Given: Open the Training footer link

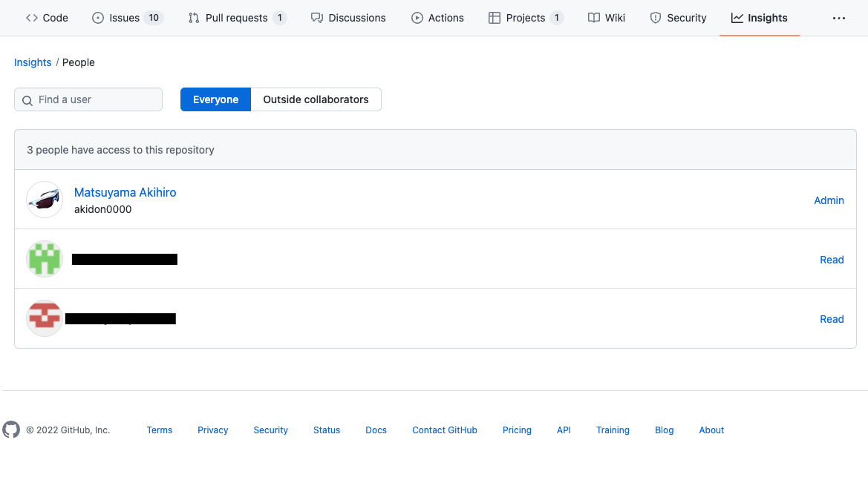Looking at the screenshot, I should (x=613, y=430).
